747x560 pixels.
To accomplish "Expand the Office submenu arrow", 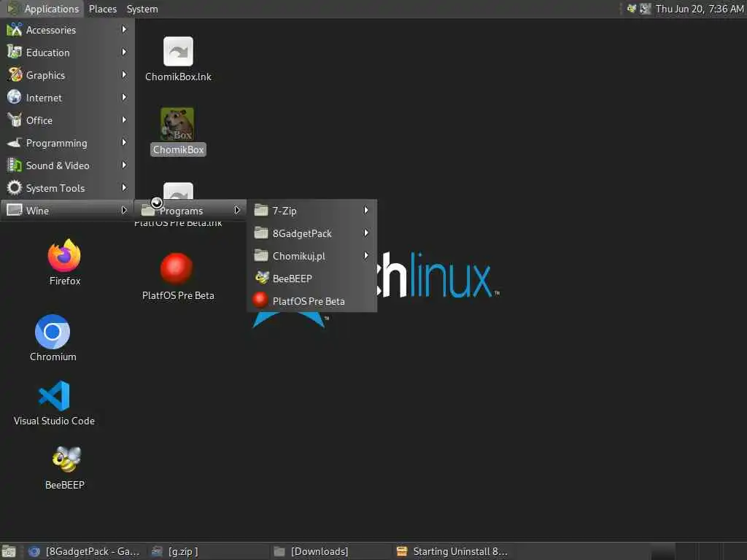I will coord(124,120).
